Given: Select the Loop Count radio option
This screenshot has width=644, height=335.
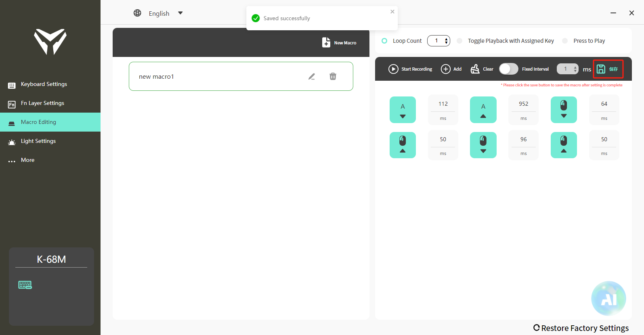Looking at the screenshot, I should click(384, 41).
